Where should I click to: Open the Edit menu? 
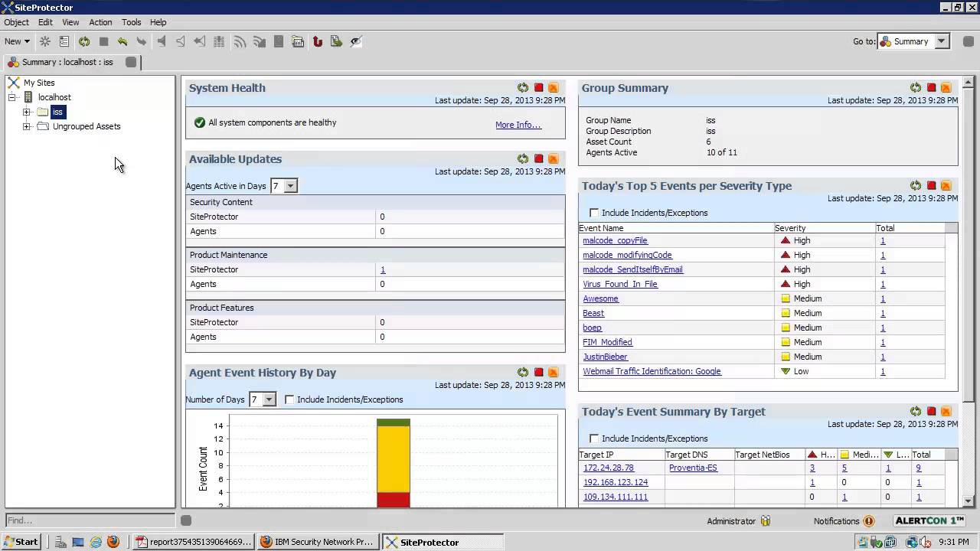click(x=45, y=22)
